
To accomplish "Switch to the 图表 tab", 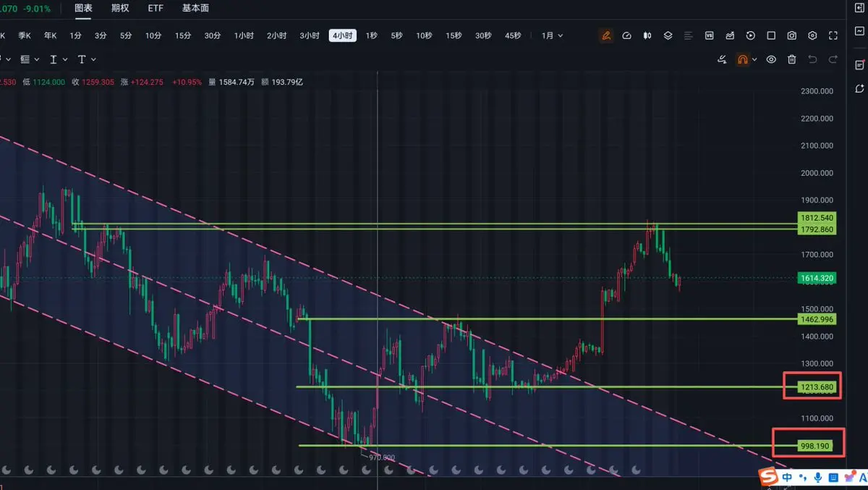I will [x=84, y=8].
